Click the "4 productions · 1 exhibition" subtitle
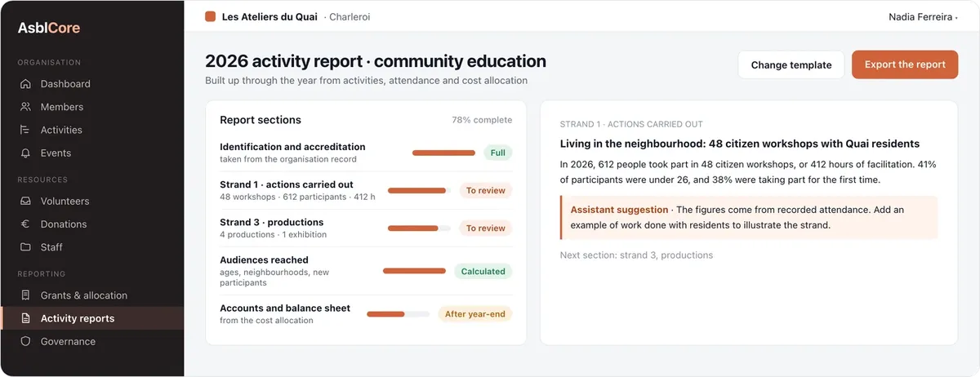Viewport: 980px width, 377px height. coord(273,234)
